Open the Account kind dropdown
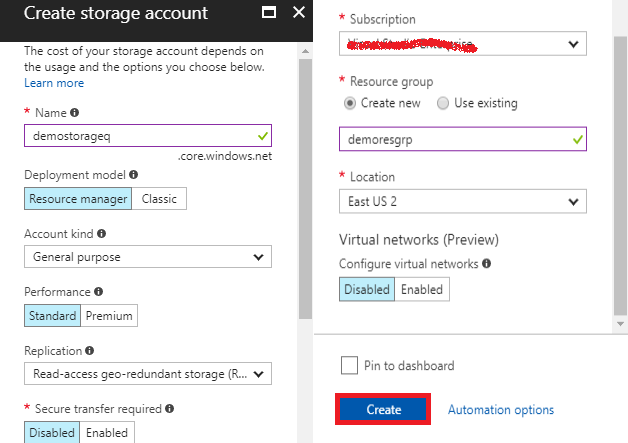Viewport: 628px width, 443px height. (x=147, y=257)
